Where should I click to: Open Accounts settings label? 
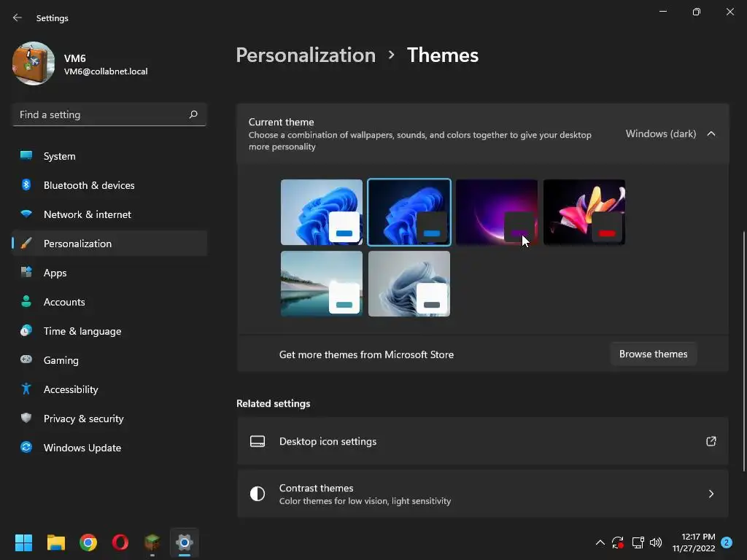coord(64,302)
